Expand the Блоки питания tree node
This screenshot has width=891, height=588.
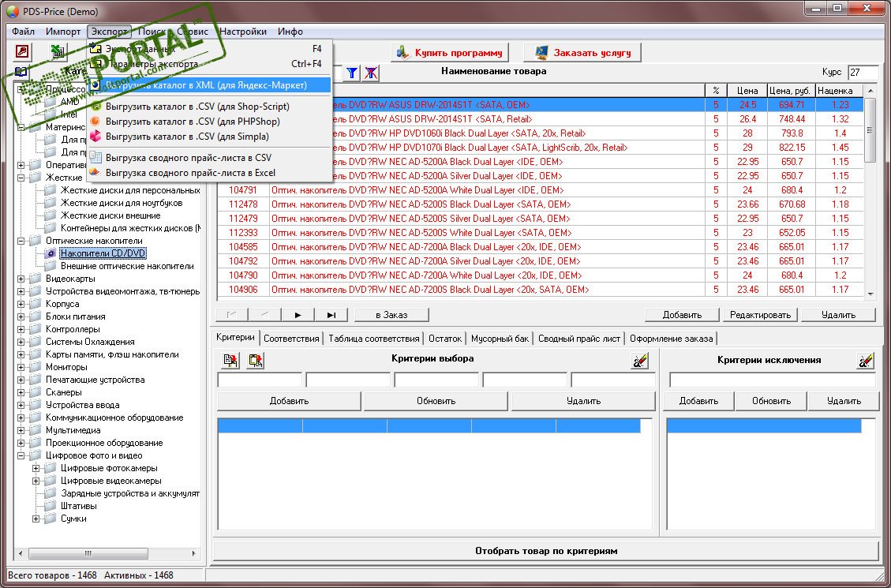pyautogui.click(x=21, y=316)
